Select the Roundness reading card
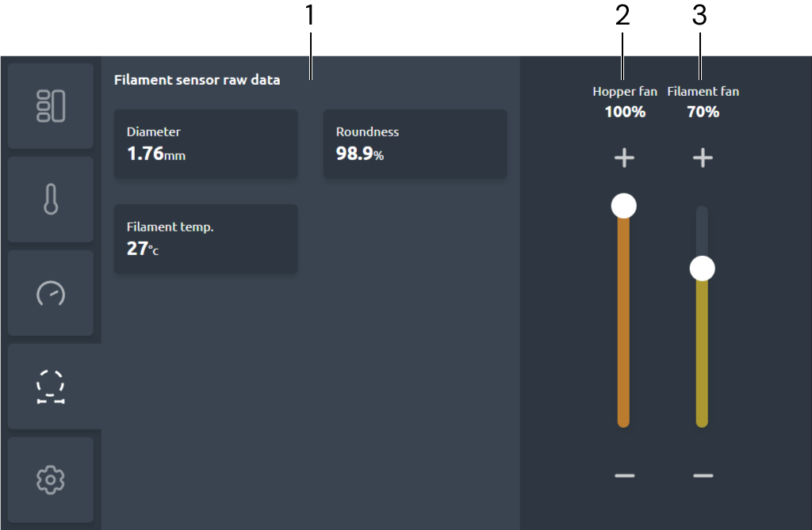The image size is (812, 530). (x=415, y=144)
